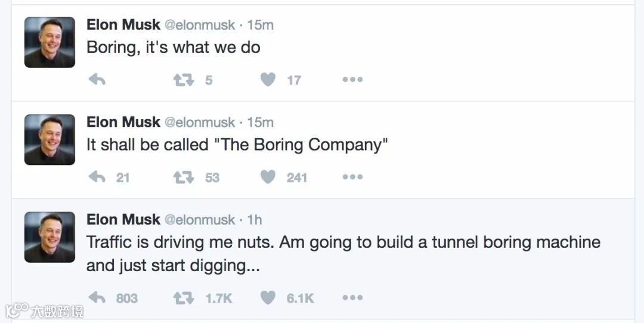
Task: Open the 15m timestamp on the first tweet
Action: click(261, 25)
